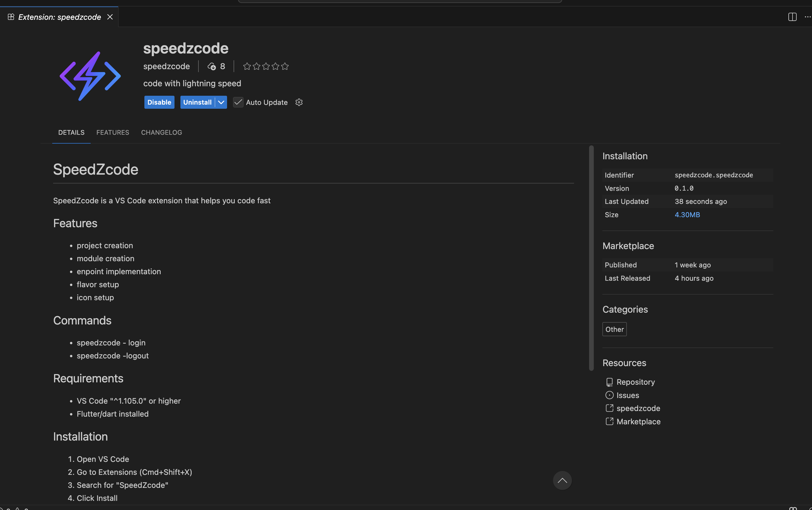812x510 pixels.
Task: Open the extension settings gear icon
Action: (x=299, y=102)
